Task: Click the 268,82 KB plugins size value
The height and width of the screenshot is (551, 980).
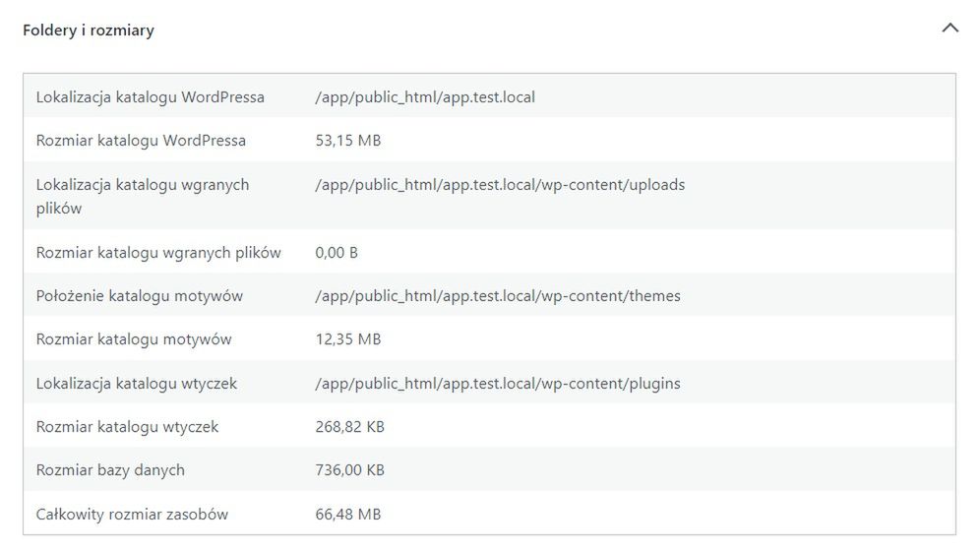Action: pyautogui.click(x=349, y=427)
